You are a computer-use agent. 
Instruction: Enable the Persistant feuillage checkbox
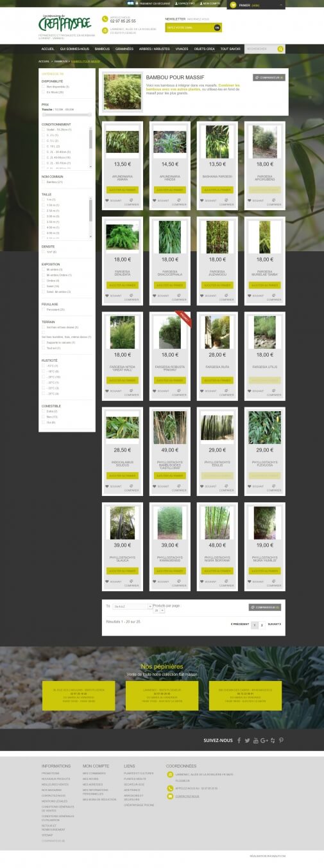[44, 310]
